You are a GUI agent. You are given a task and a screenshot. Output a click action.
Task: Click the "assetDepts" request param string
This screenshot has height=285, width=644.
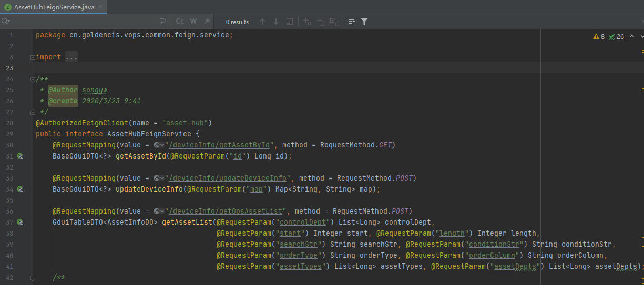click(x=515, y=266)
